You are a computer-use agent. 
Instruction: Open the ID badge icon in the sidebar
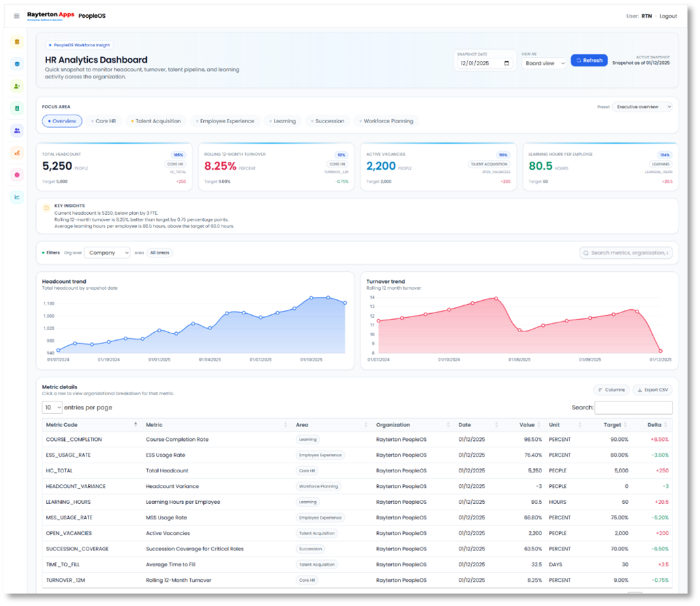click(16, 108)
